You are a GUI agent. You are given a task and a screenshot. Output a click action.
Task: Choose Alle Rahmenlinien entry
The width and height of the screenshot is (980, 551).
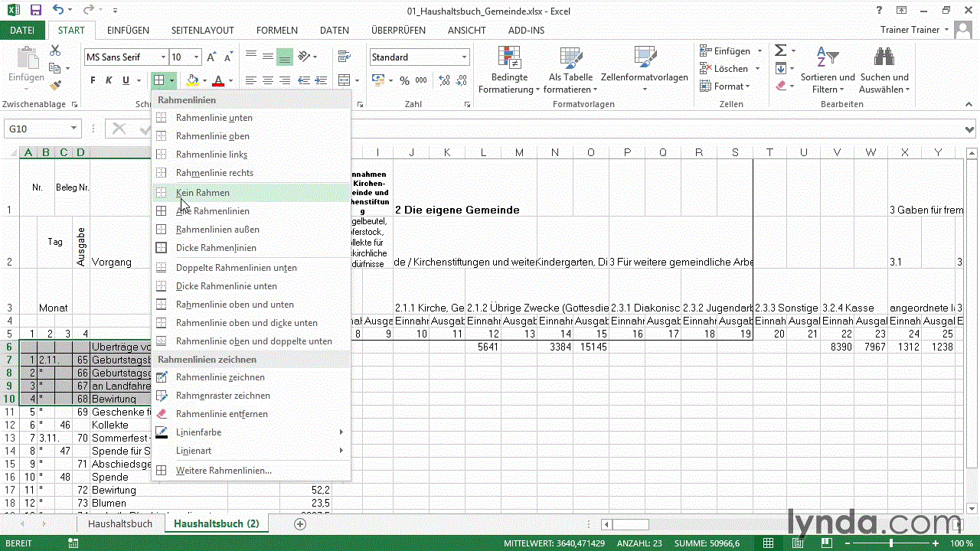tap(251, 211)
